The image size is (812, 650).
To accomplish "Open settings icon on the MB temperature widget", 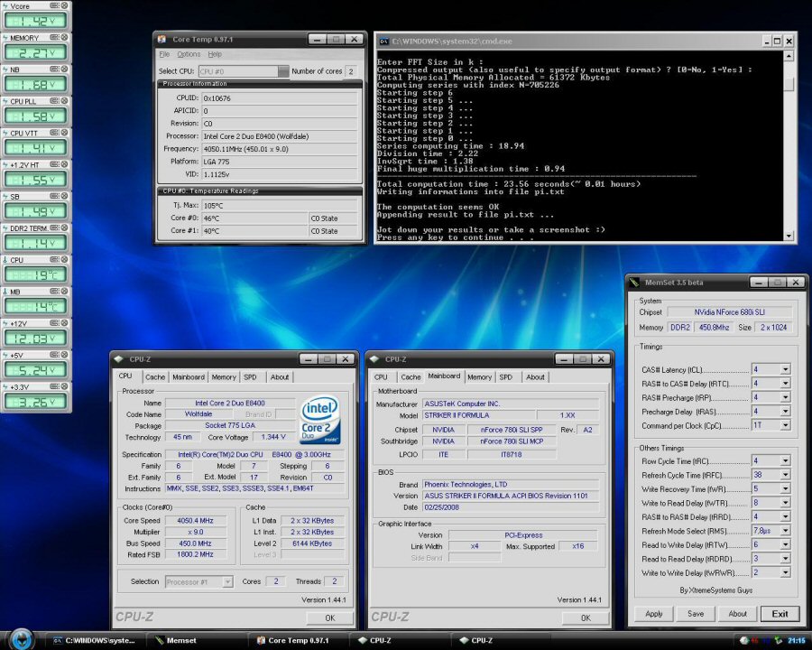I will [54, 292].
